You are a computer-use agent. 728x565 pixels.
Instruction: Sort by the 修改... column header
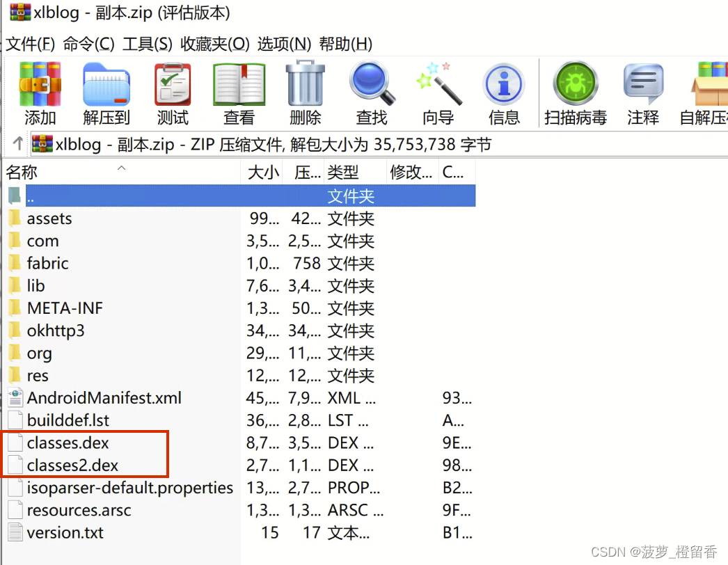(412, 172)
